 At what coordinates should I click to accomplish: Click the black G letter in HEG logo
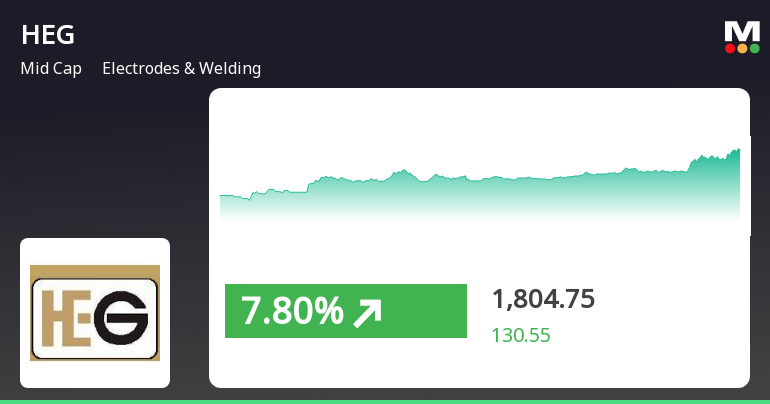[128, 313]
